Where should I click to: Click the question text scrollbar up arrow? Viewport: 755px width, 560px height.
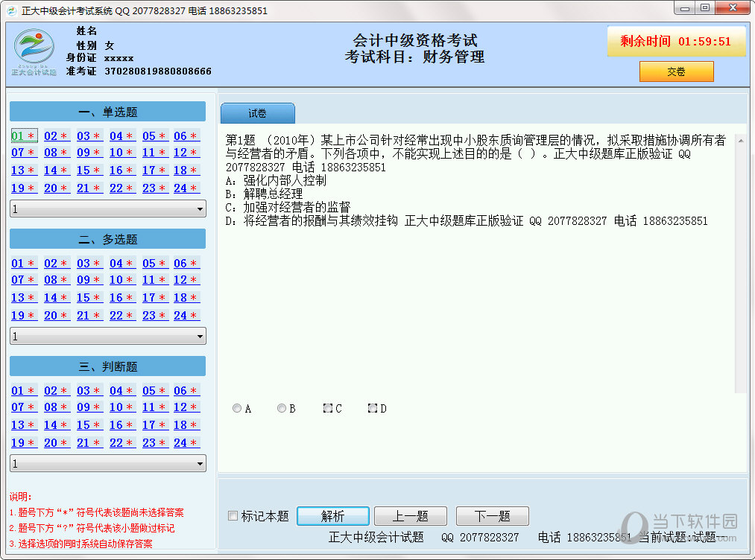coord(741,141)
